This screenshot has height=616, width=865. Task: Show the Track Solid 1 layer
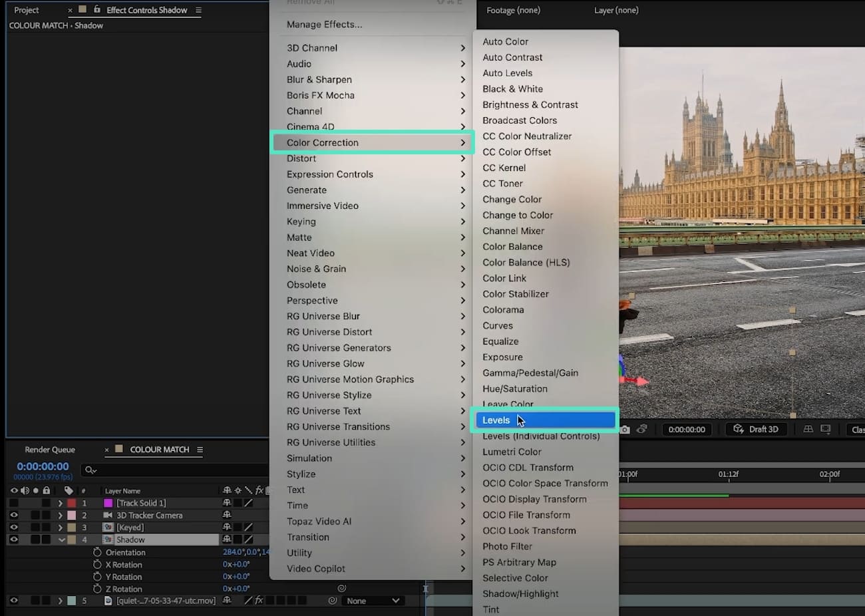tap(13, 503)
